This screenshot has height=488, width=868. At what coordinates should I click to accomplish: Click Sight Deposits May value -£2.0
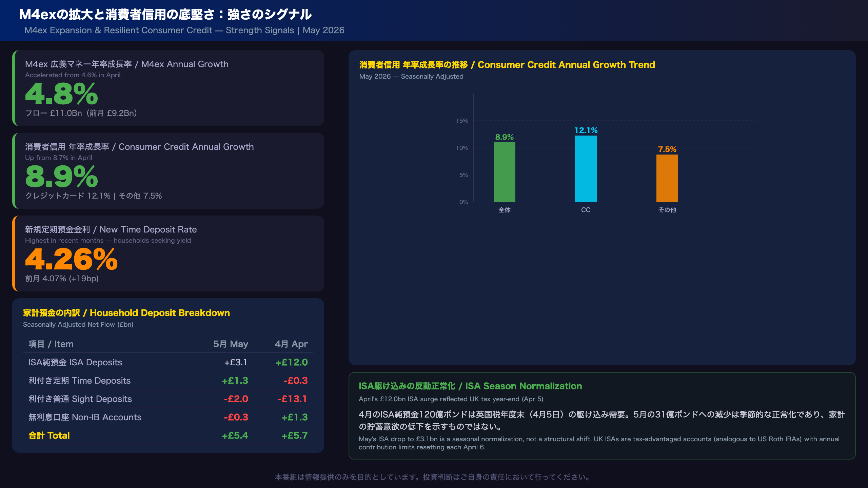coord(236,399)
